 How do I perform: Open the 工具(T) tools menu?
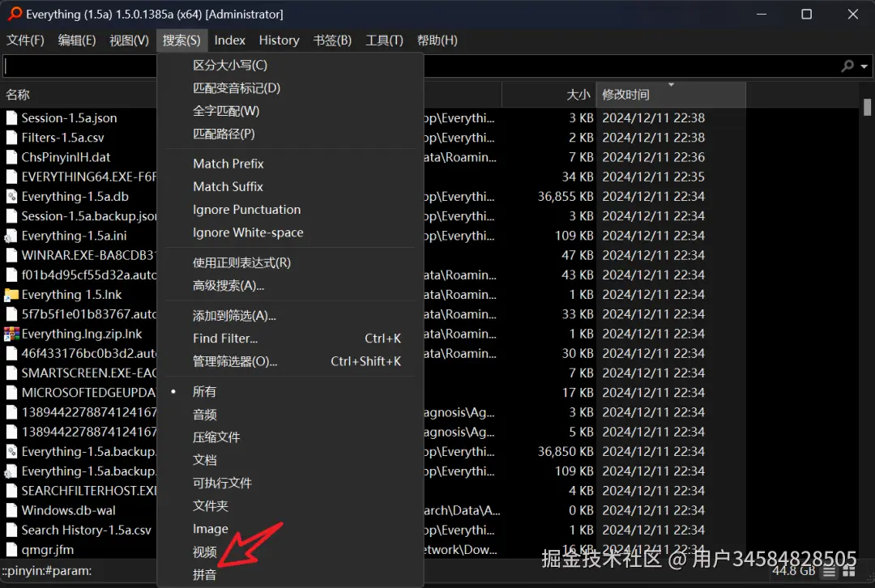click(384, 40)
